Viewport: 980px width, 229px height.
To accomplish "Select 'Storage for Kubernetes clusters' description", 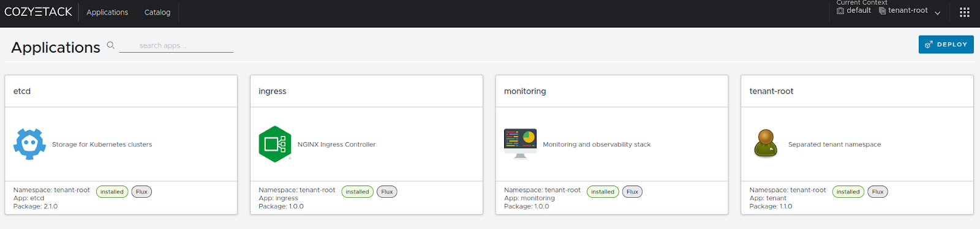I will [102, 145].
